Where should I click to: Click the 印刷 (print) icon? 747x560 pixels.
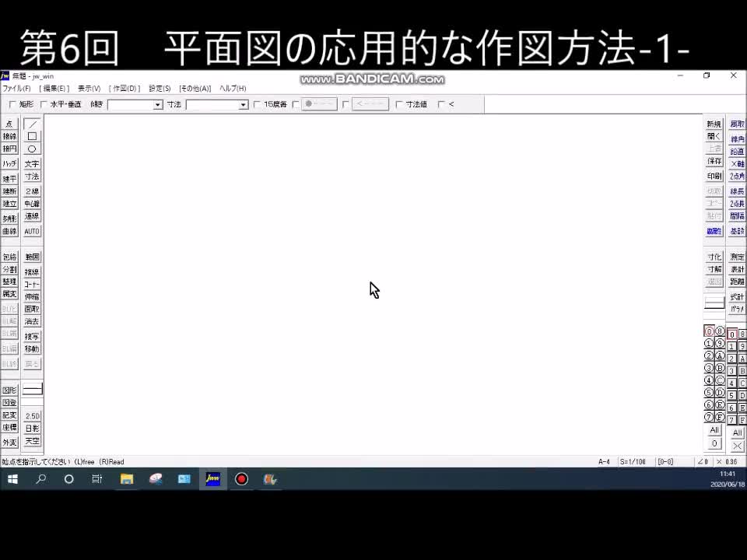714,174
